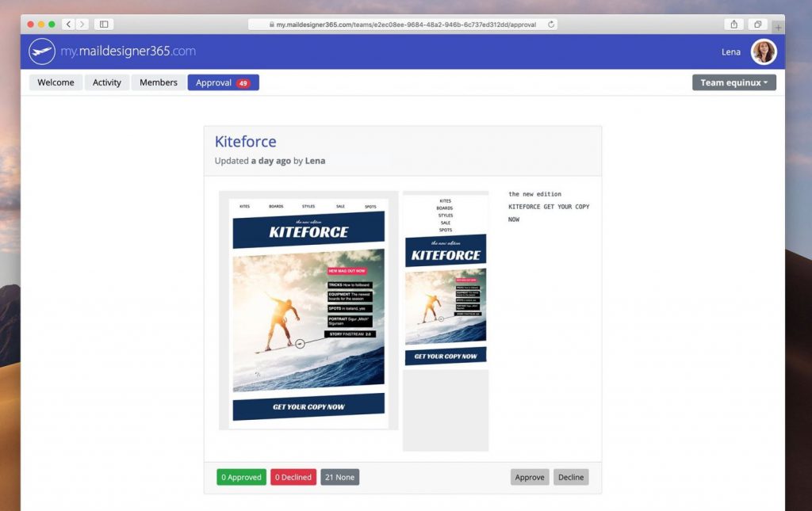812x511 pixels.
Task: Click the Lena username in header
Action: coord(730,51)
